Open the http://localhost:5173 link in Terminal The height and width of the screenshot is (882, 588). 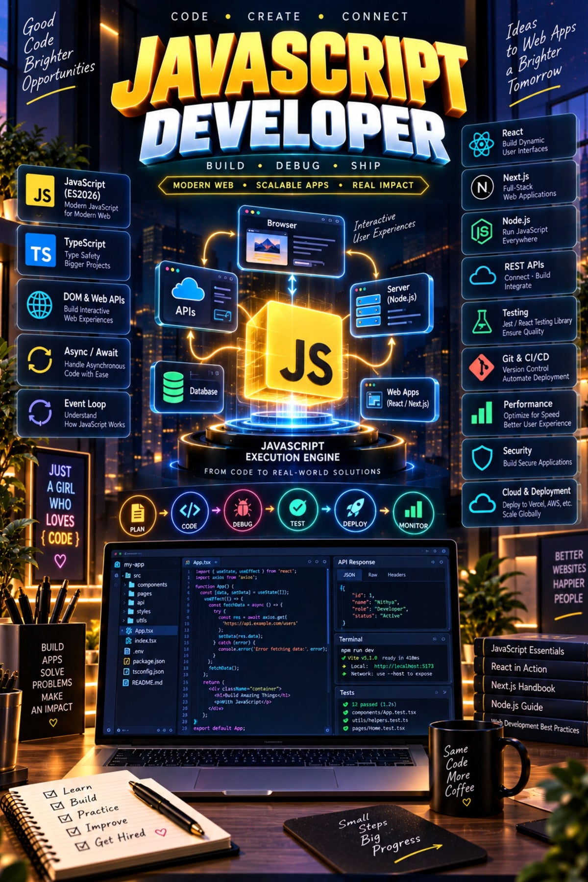click(x=404, y=666)
